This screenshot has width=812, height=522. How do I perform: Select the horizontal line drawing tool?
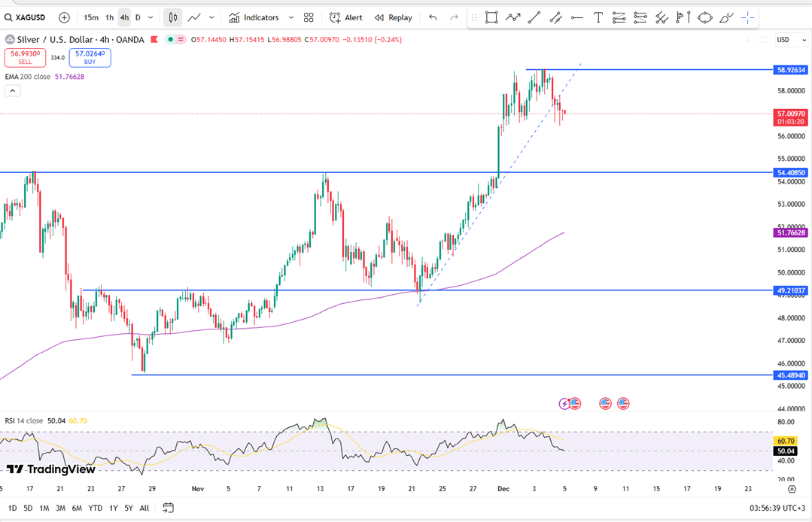point(576,17)
